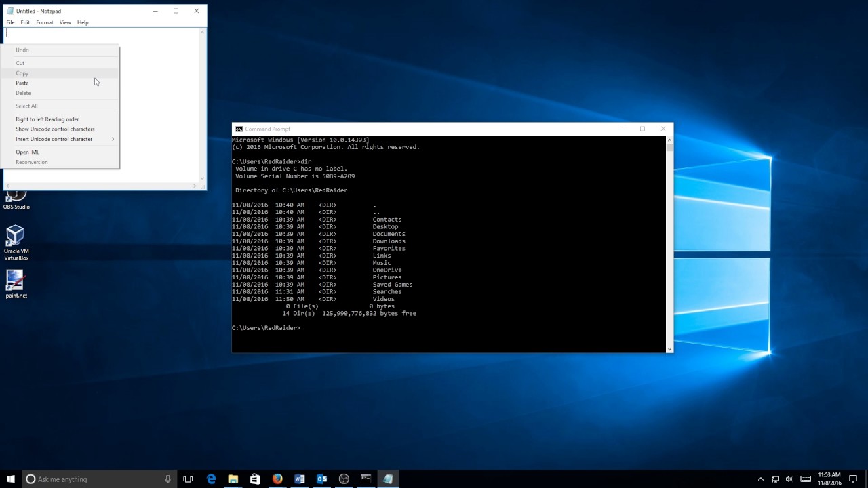Click the Notepad title bar icon
This screenshot has height=488, width=868.
click(10, 11)
